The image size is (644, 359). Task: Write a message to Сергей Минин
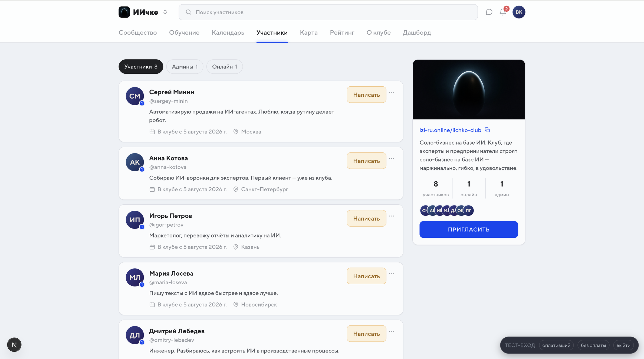tap(366, 94)
